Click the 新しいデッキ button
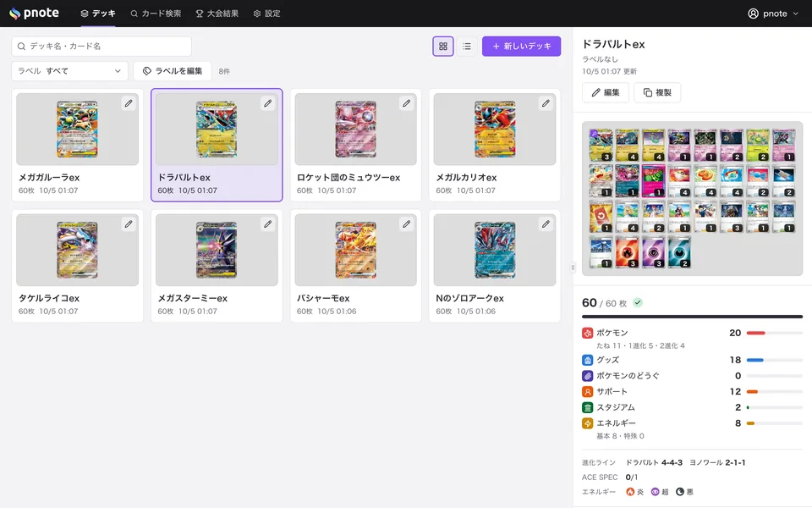This screenshot has height=508, width=812. [522, 46]
